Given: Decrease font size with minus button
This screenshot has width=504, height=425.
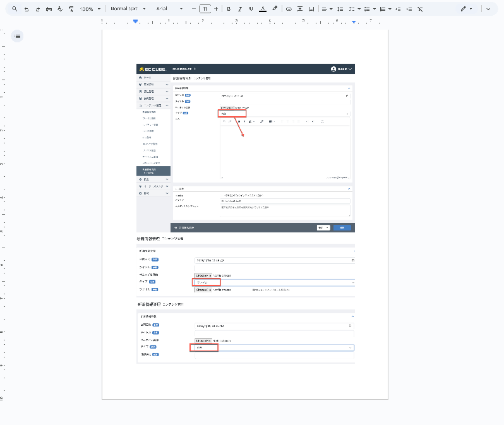Looking at the screenshot, I should coord(193,9).
